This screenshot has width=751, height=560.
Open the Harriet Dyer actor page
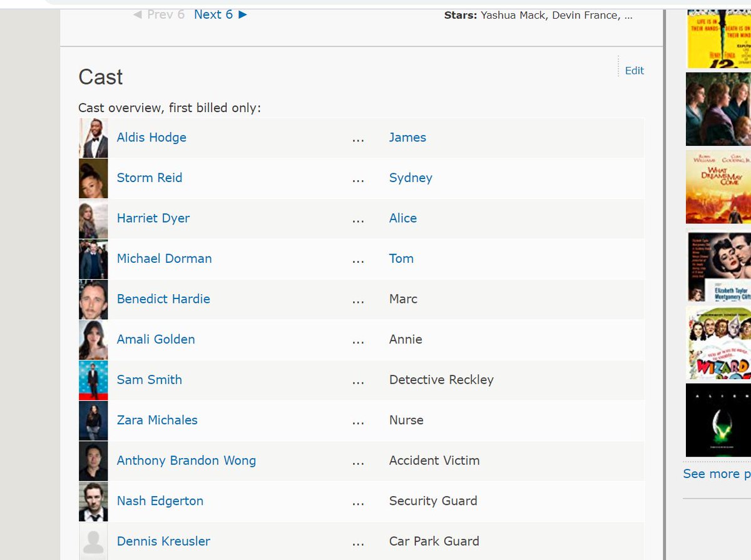tap(153, 218)
